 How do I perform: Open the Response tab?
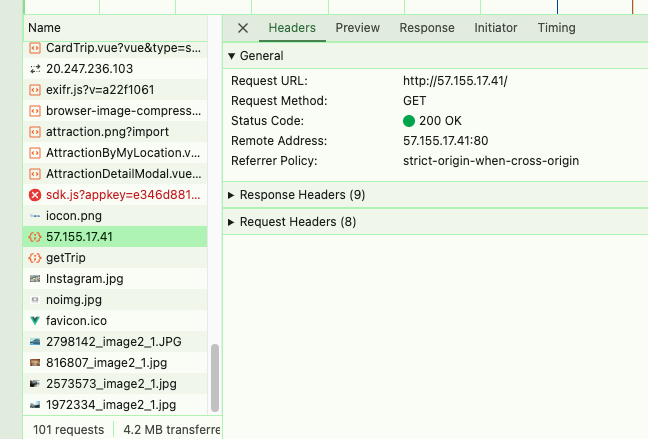[x=427, y=28]
